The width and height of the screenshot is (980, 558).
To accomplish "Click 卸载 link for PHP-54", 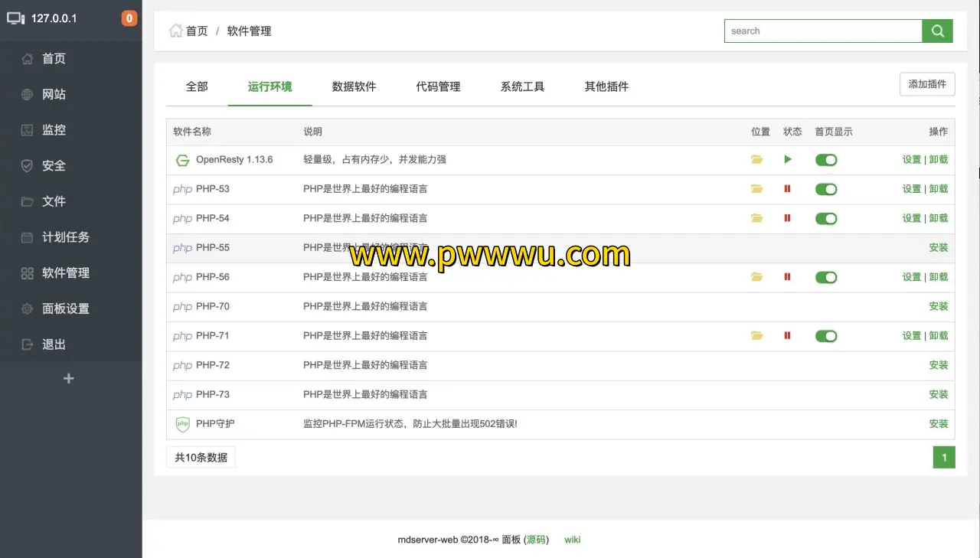I will (939, 218).
